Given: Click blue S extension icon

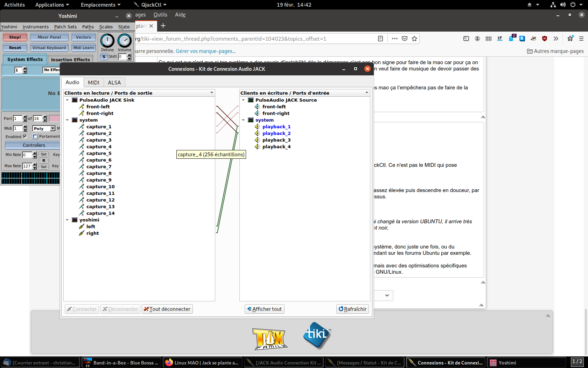Looking at the screenshot, I should pos(522,39).
